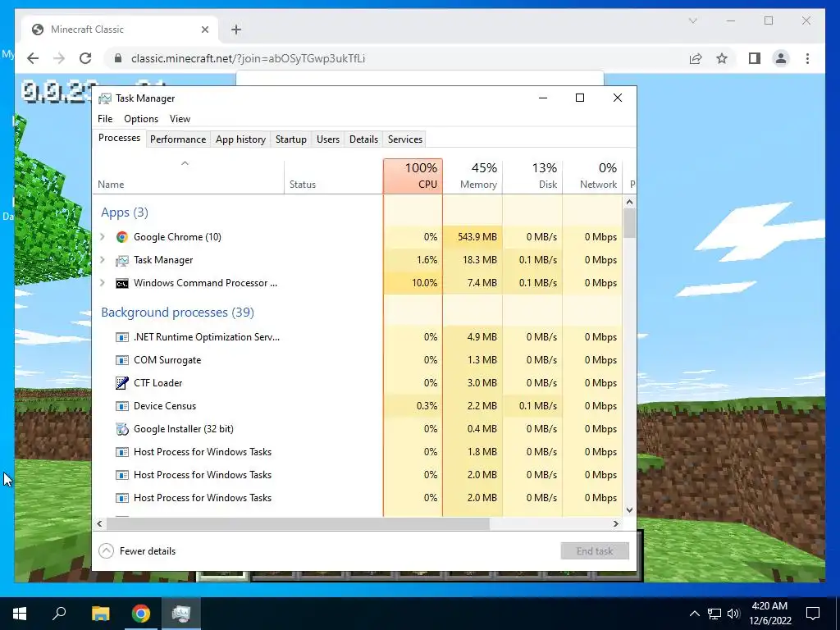The width and height of the screenshot is (840, 630).
Task: Open a new Chrome tab
Action: click(x=236, y=30)
